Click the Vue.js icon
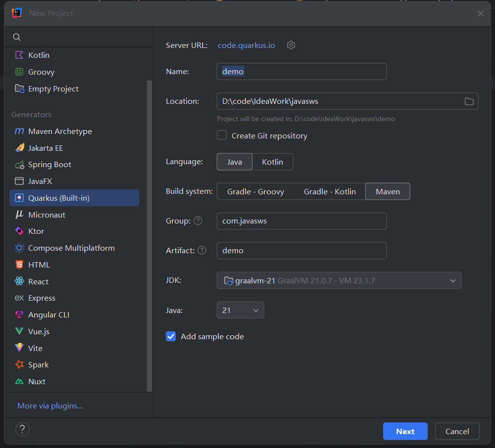Image resolution: width=495 pixels, height=448 pixels. [19, 331]
